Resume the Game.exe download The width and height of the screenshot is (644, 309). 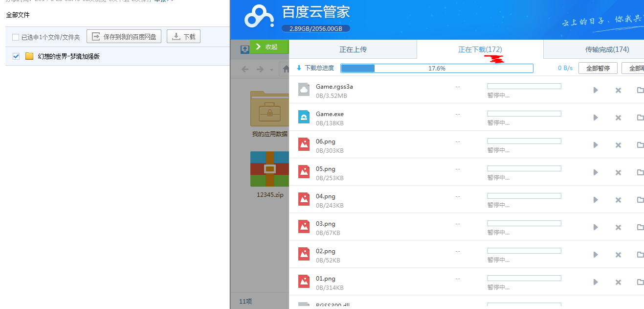point(596,118)
